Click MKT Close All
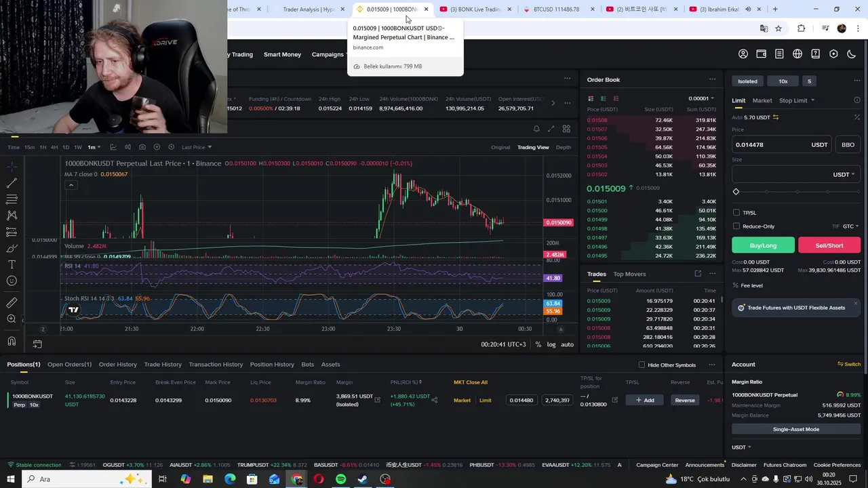Viewport: 868px width, 488px height. [471, 382]
